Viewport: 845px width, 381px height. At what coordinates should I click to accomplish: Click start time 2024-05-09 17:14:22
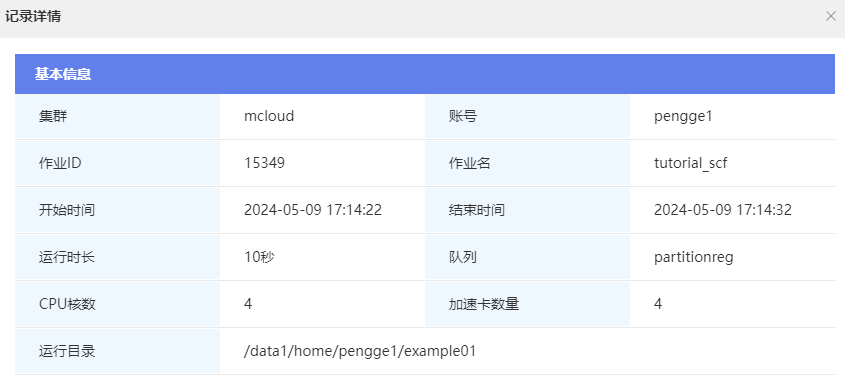(313, 210)
